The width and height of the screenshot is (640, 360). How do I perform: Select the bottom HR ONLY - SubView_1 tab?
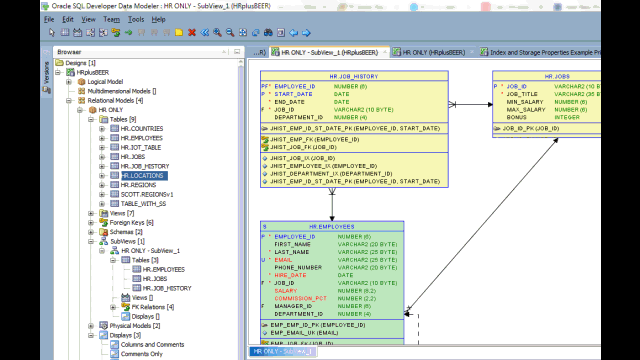282,351
